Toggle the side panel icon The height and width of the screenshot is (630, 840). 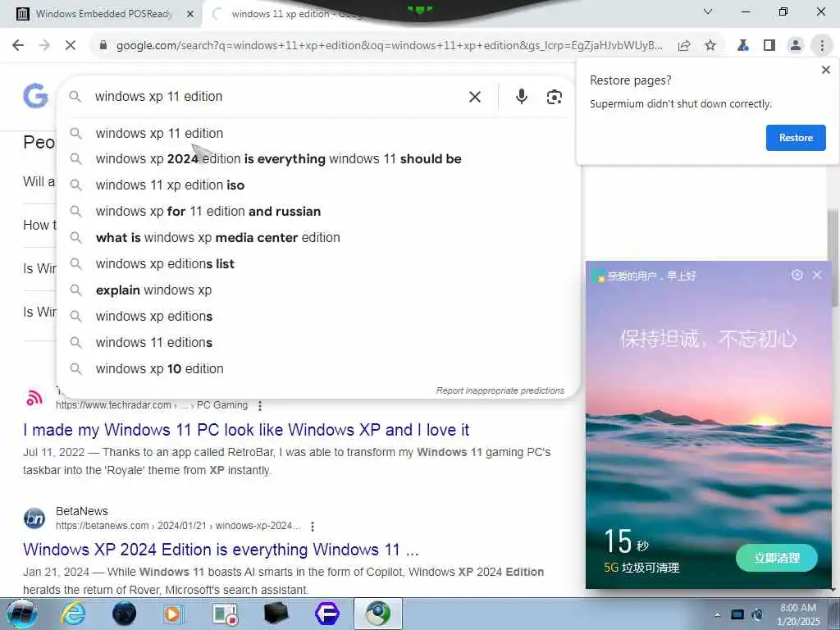769,46
